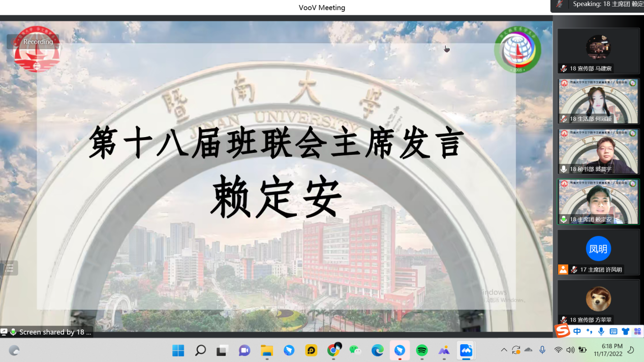Click the Recording indicator badge
Screen dimensions: 644x362
coord(33,42)
